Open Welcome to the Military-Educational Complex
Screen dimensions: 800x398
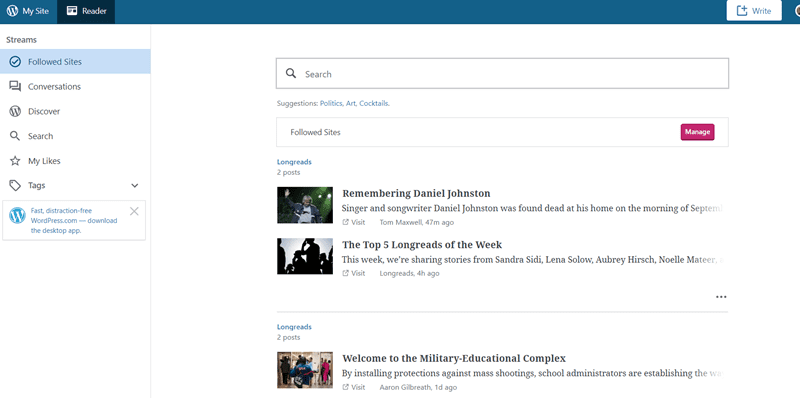point(454,358)
